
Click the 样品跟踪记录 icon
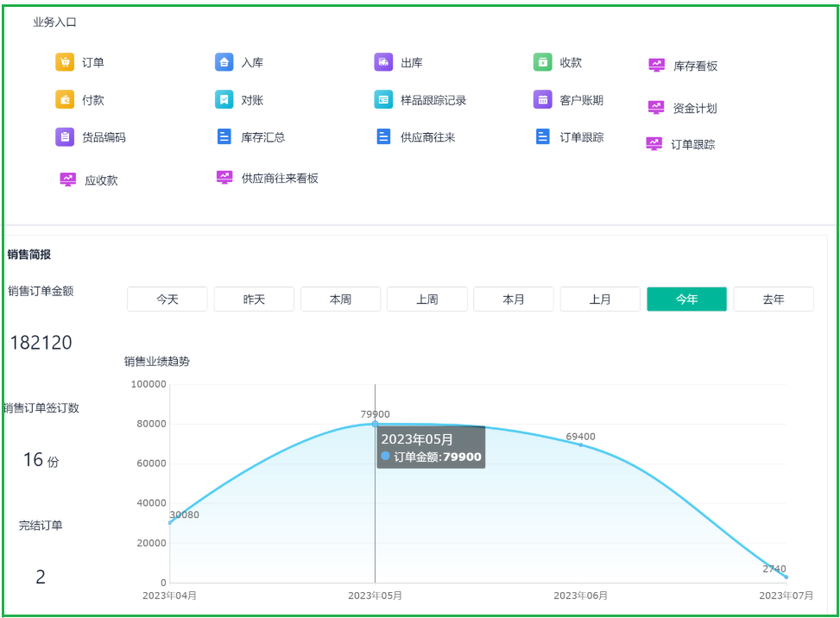tap(383, 100)
